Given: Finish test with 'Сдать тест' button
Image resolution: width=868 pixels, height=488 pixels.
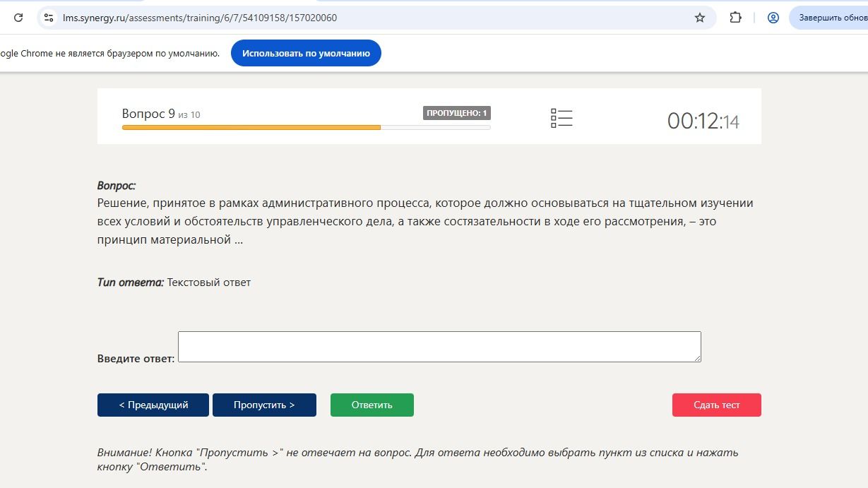Looking at the screenshot, I should [x=717, y=405].
